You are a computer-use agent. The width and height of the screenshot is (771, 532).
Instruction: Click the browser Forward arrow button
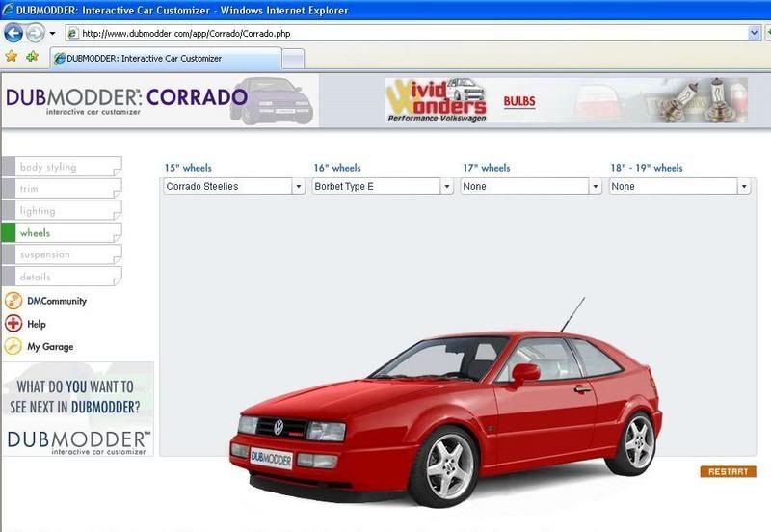point(35,34)
